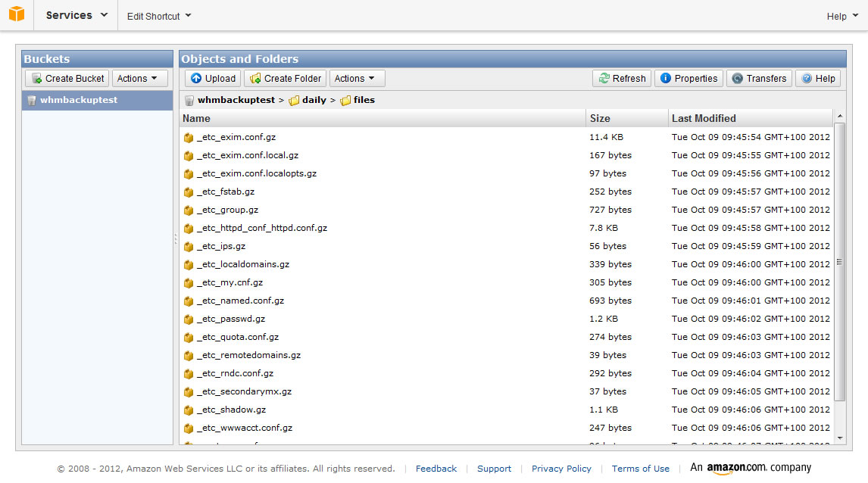The height and width of the screenshot is (483, 868).
Task: Click the file icon for _etc_rndc.conf.gz
Action: point(189,373)
